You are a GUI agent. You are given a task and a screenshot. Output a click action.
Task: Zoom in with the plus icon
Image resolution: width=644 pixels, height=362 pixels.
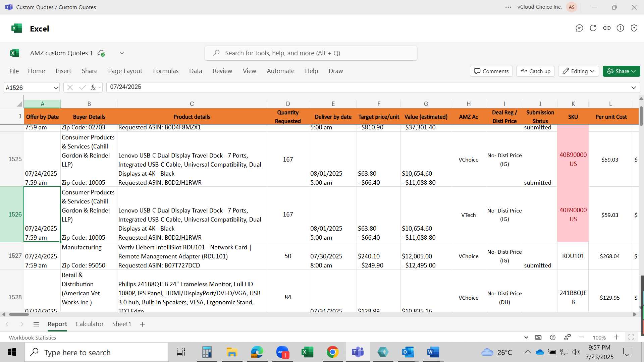616,337
